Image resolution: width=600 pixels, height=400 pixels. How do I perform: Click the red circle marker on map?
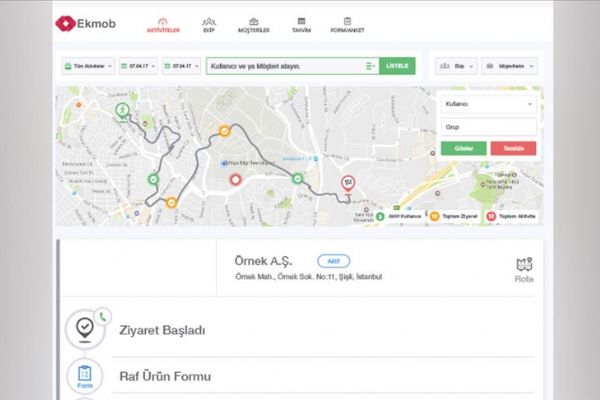(236, 180)
